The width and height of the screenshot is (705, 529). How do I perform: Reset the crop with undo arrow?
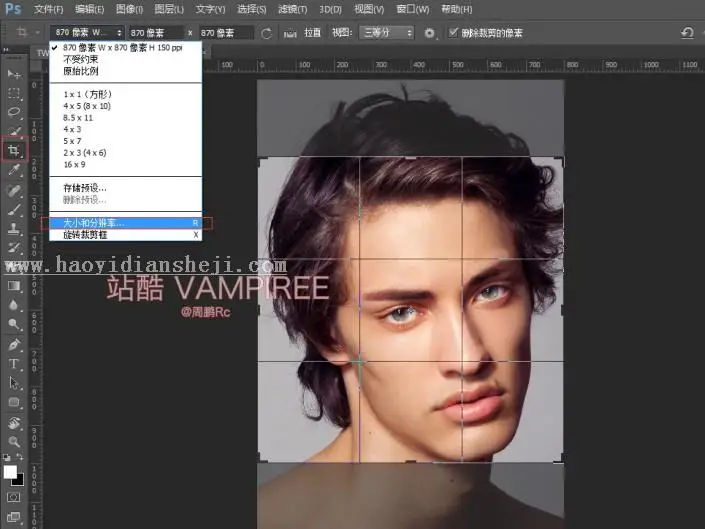[x=687, y=33]
